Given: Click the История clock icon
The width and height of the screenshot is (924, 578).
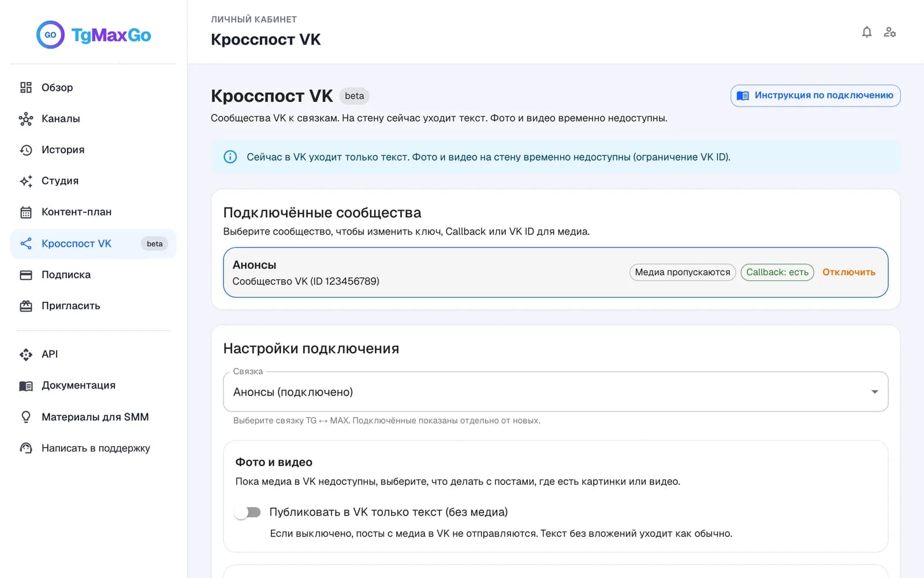Looking at the screenshot, I should click(x=26, y=150).
